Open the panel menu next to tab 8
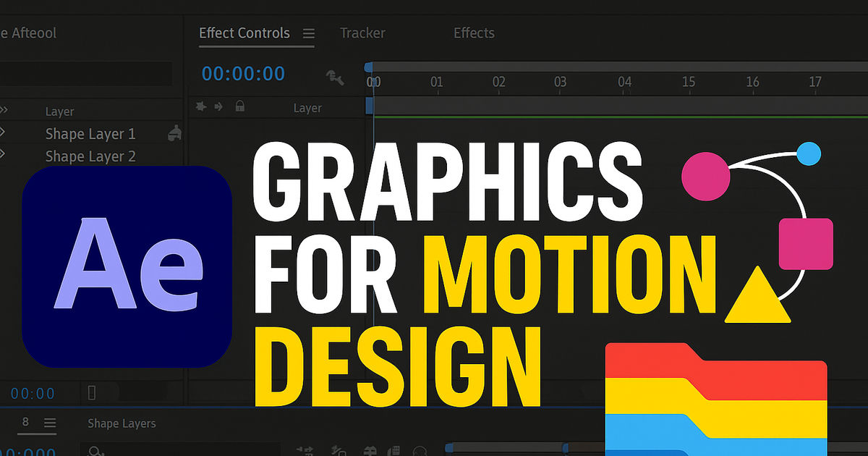 click(49, 423)
